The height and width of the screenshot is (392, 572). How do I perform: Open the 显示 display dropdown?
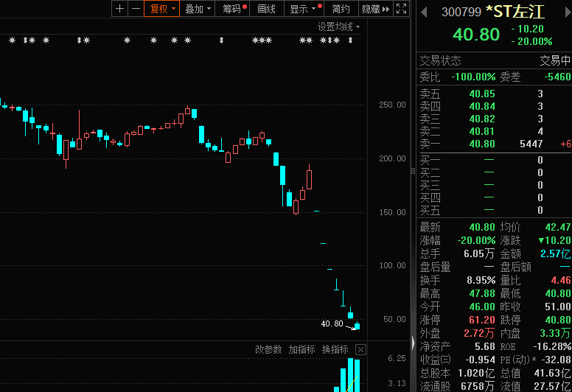[x=304, y=8]
